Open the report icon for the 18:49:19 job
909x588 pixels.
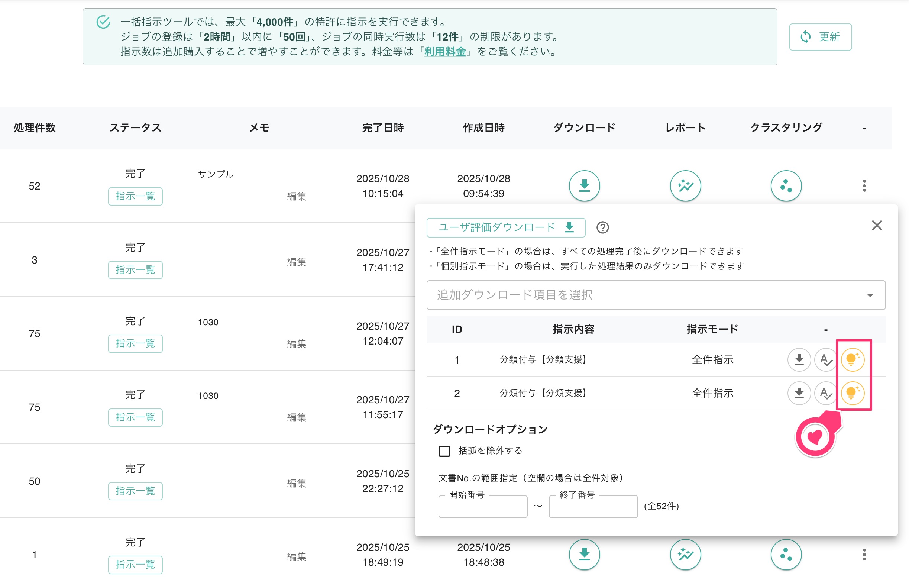click(685, 554)
